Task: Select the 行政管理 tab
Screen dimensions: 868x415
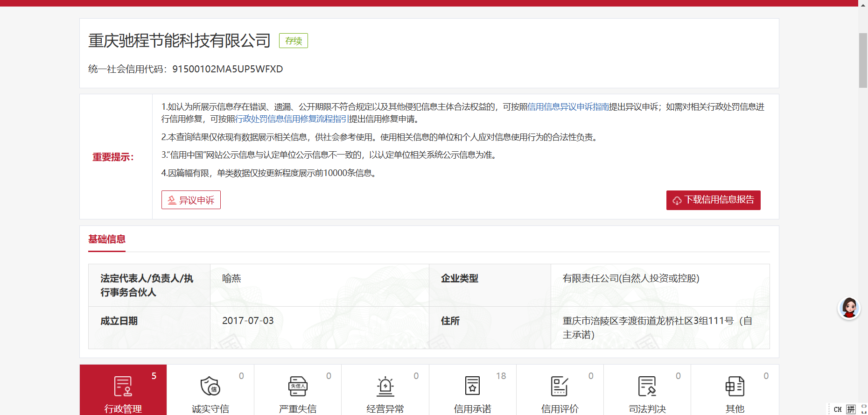Action: [123, 390]
